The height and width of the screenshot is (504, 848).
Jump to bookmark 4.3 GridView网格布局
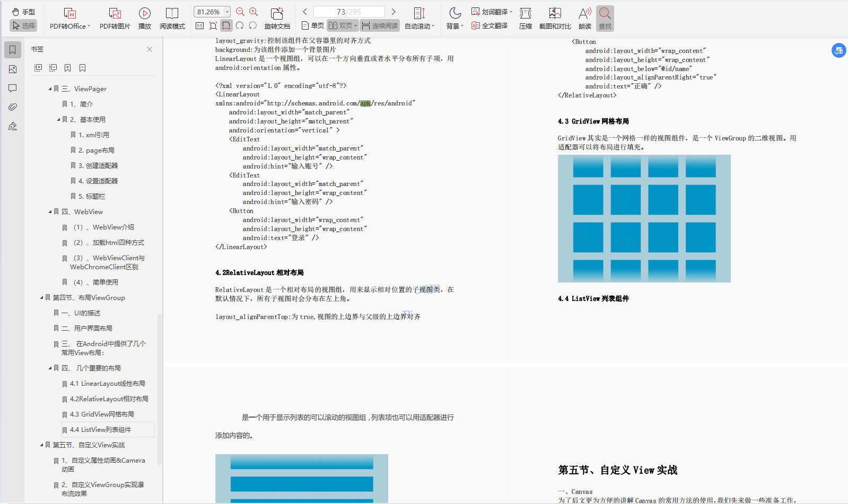[x=102, y=414]
